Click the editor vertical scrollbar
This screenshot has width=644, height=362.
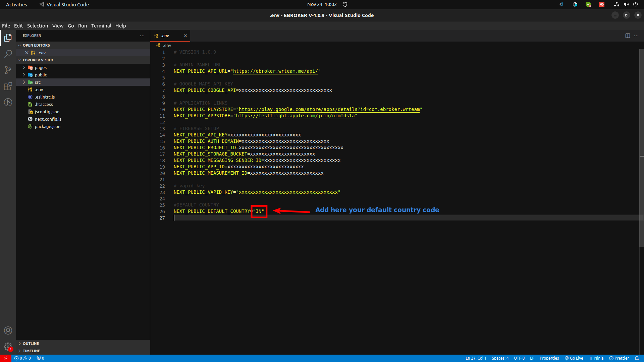point(641,148)
